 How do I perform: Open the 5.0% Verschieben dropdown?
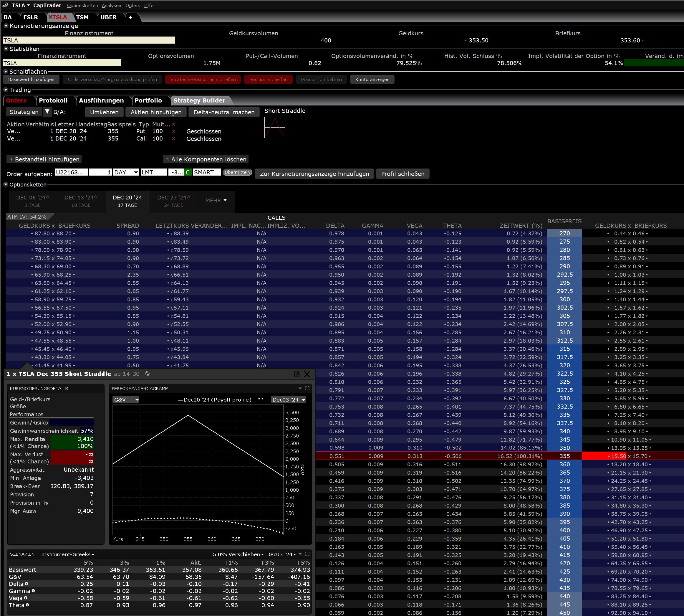[x=238, y=554]
